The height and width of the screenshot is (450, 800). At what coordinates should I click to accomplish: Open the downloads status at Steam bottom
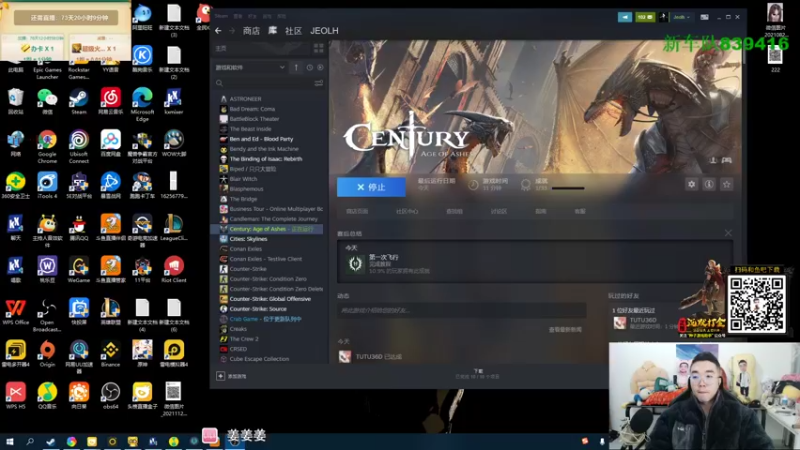(478, 374)
